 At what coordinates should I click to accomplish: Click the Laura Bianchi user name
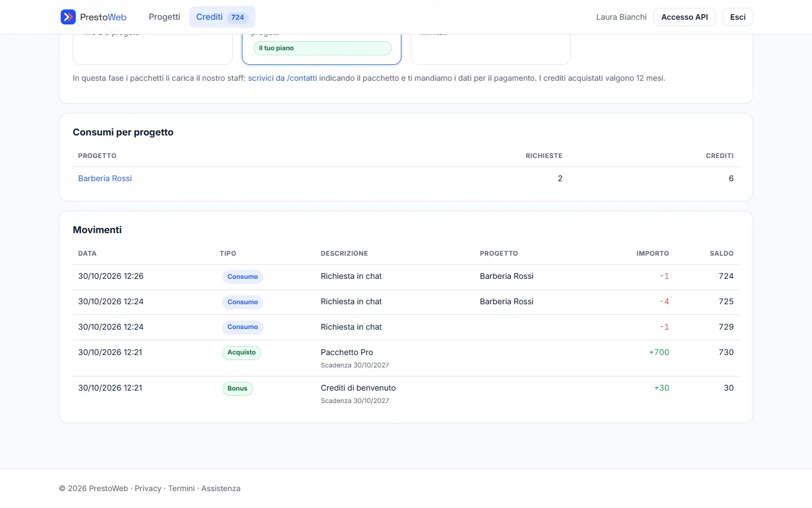point(621,17)
